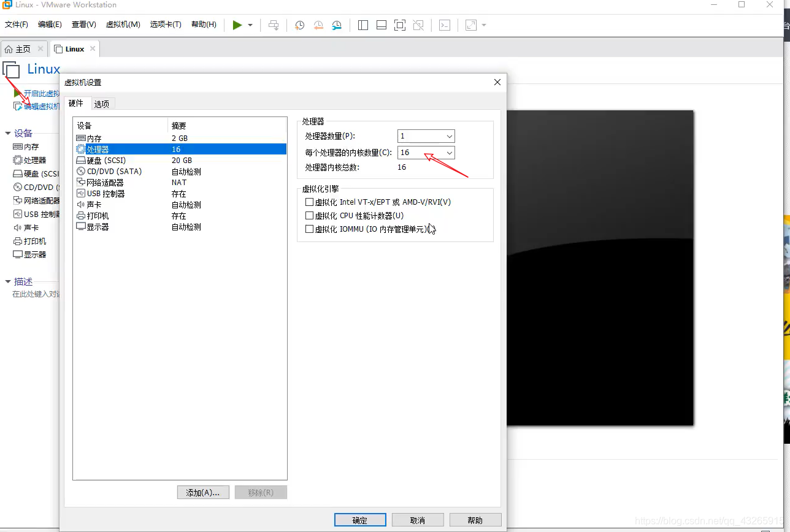
Task: Open the stretch display dropdown arrow
Action: tap(484, 25)
